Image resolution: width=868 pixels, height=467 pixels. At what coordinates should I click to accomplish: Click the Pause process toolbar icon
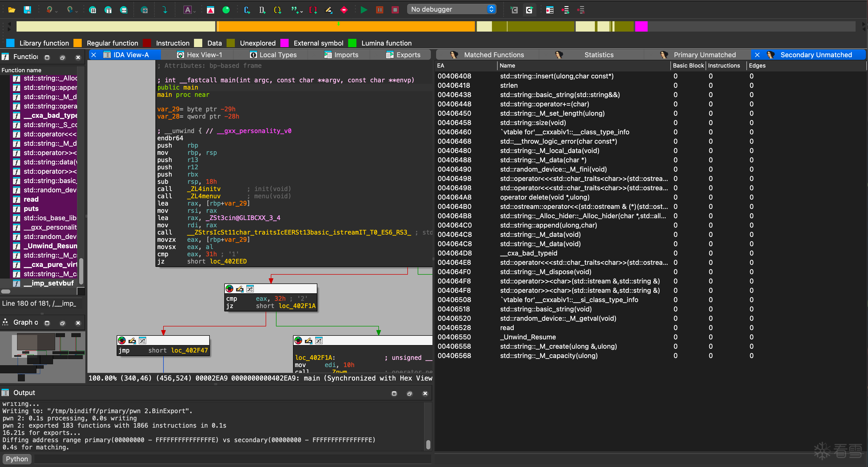click(x=379, y=10)
